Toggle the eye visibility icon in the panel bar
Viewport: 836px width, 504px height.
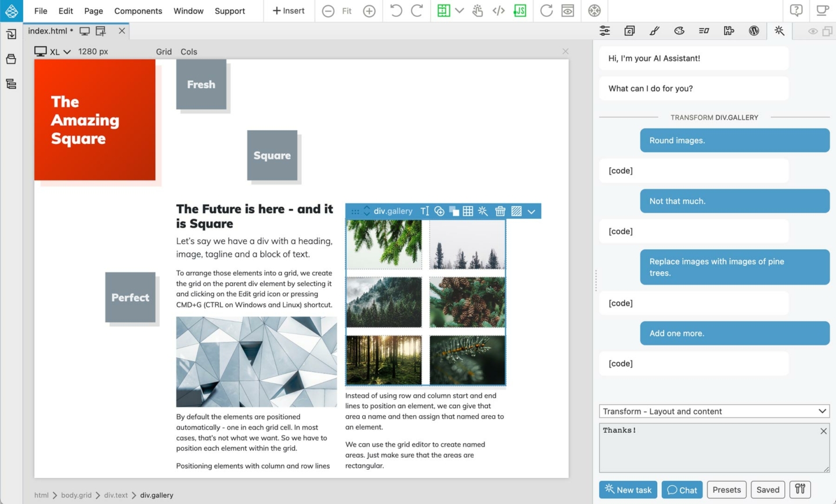click(x=813, y=31)
